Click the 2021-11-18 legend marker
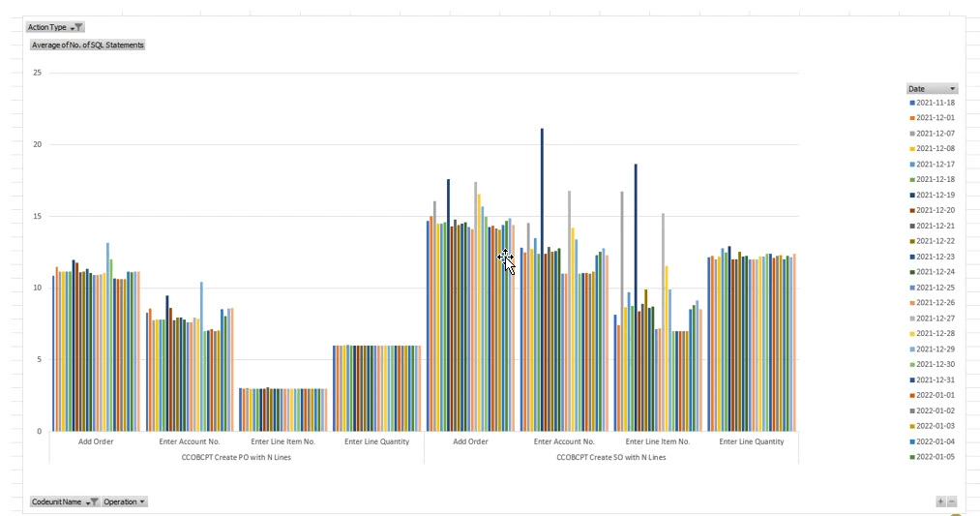980x516 pixels. [x=911, y=103]
